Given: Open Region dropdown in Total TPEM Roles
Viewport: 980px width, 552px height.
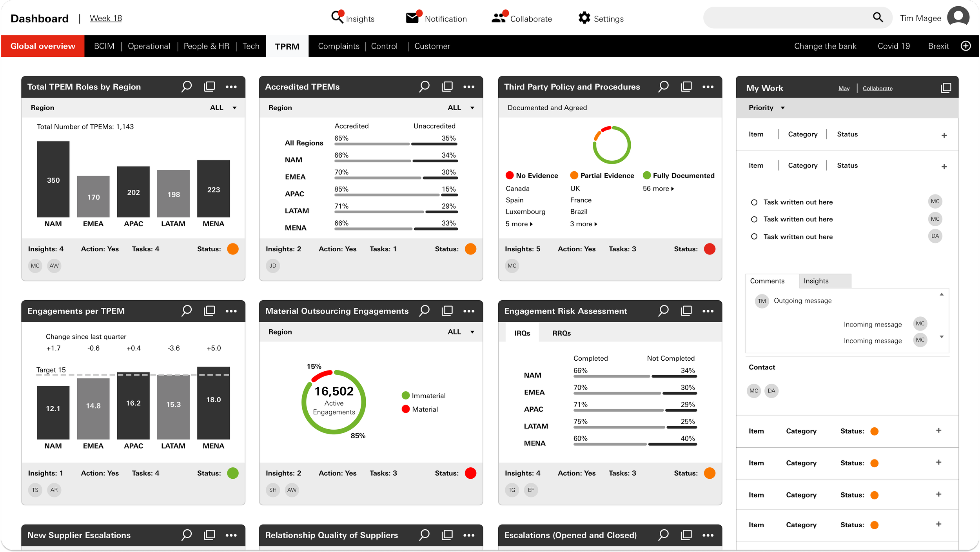Looking at the screenshot, I should (234, 108).
